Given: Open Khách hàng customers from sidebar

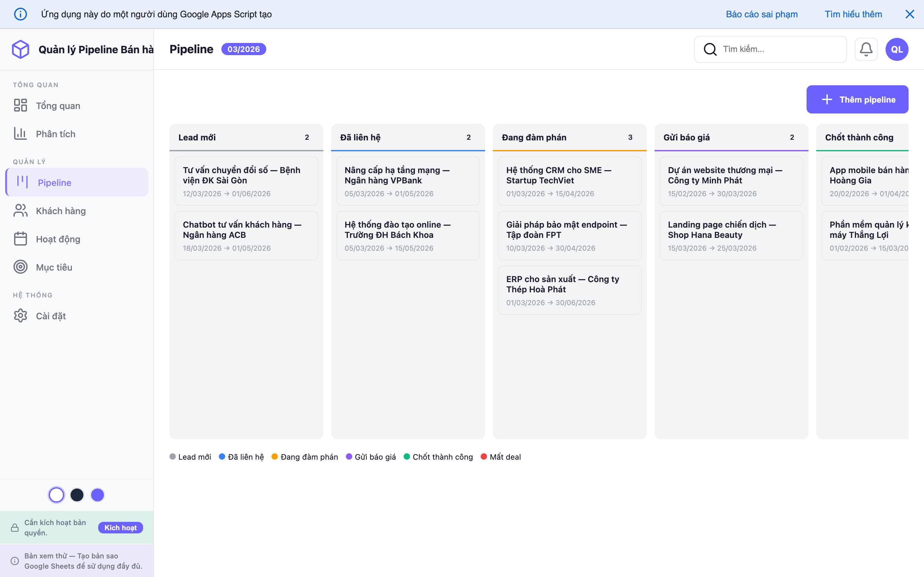Looking at the screenshot, I should click(60, 211).
